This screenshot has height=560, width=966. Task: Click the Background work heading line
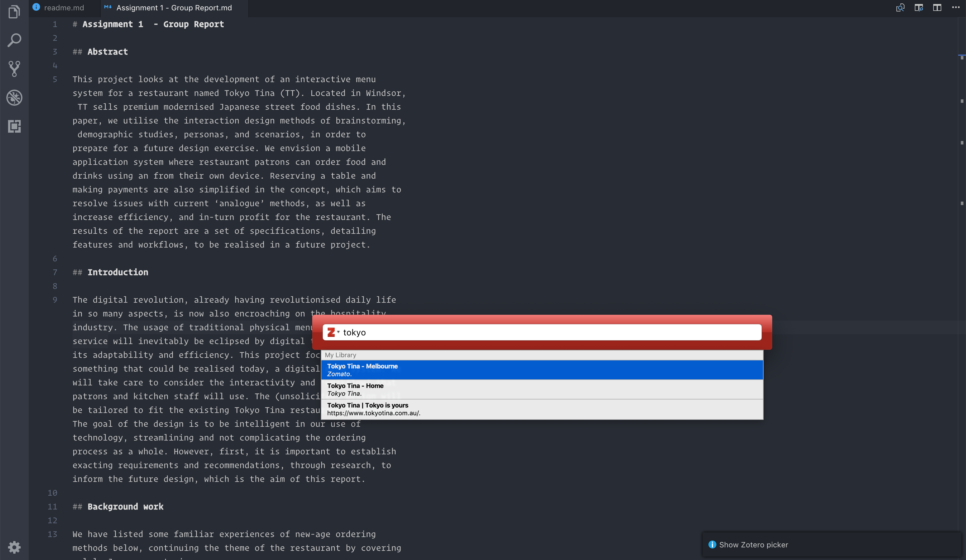[125, 506]
